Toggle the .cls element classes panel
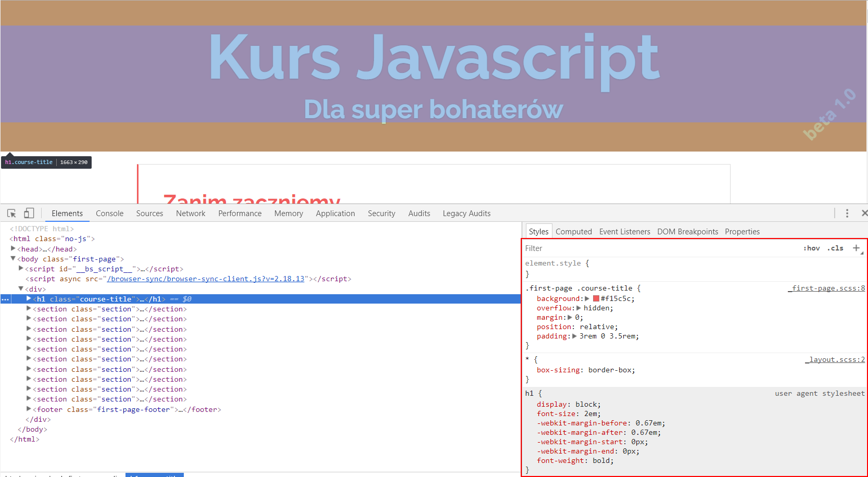This screenshot has width=868, height=477. click(x=836, y=248)
